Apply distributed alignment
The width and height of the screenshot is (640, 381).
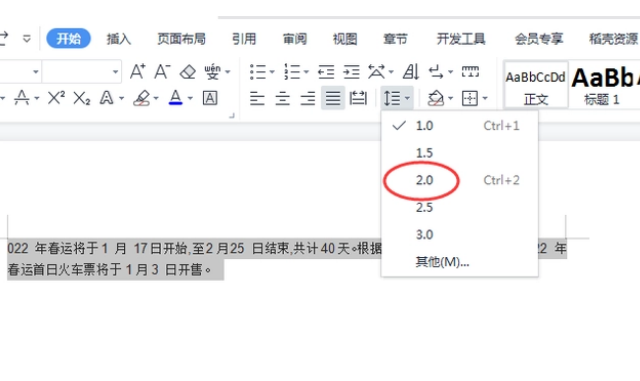pyautogui.click(x=358, y=98)
